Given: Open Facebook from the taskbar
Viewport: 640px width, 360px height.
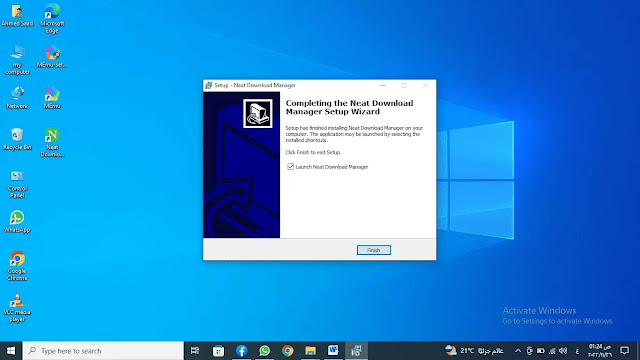Looking at the screenshot, I should [242, 351].
